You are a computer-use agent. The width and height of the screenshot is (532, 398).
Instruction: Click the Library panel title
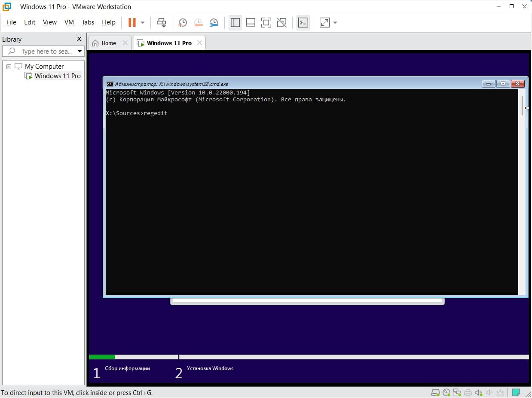click(12, 39)
